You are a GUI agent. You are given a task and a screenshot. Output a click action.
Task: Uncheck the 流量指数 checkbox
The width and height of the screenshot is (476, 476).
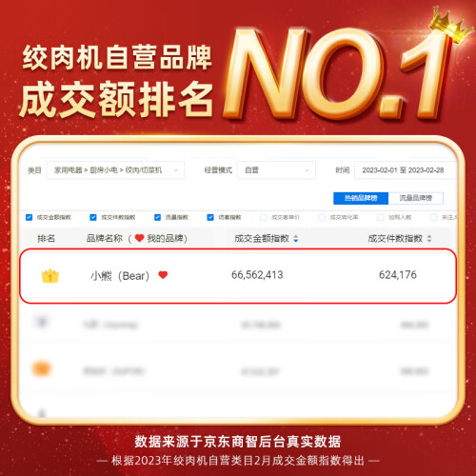pyautogui.click(x=157, y=217)
